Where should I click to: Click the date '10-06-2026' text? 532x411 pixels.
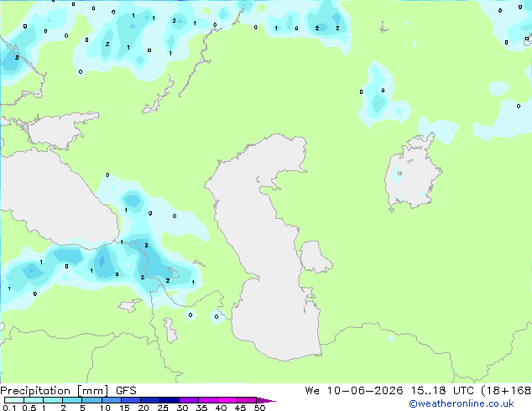tap(365, 391)
